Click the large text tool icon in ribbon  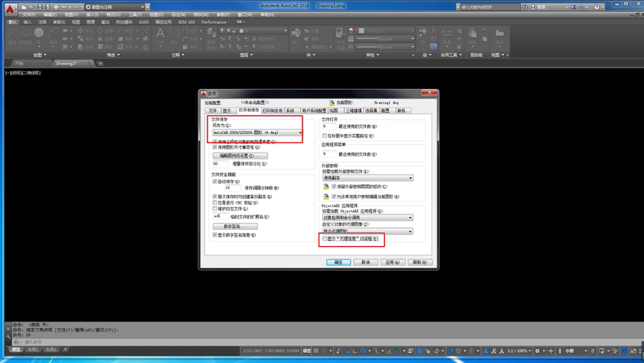coord(160,34)
